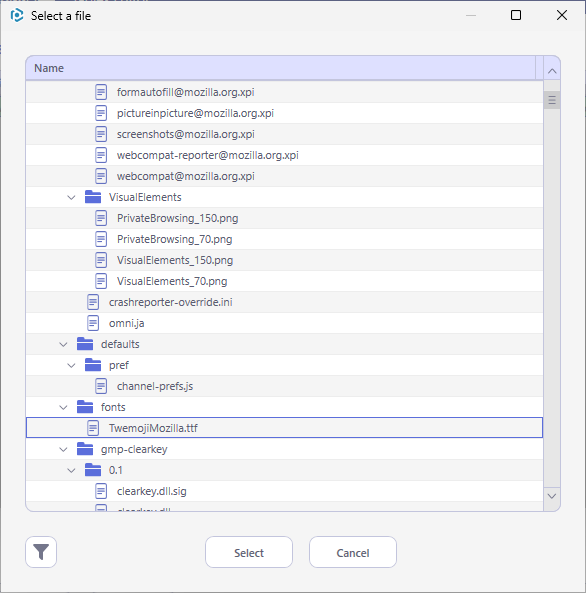Click the gmp-clearkey folder icon
The image size is (586, 593).
(x=85, y=449)
